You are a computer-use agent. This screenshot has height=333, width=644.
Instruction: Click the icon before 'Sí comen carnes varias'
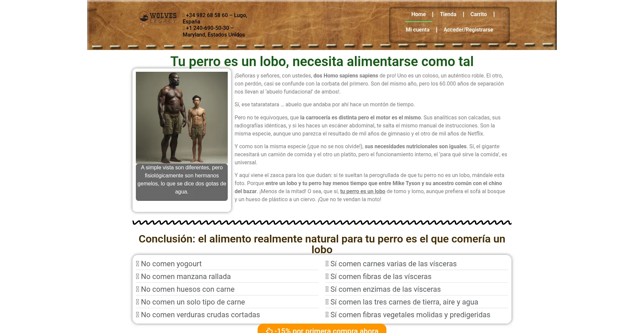327,264
